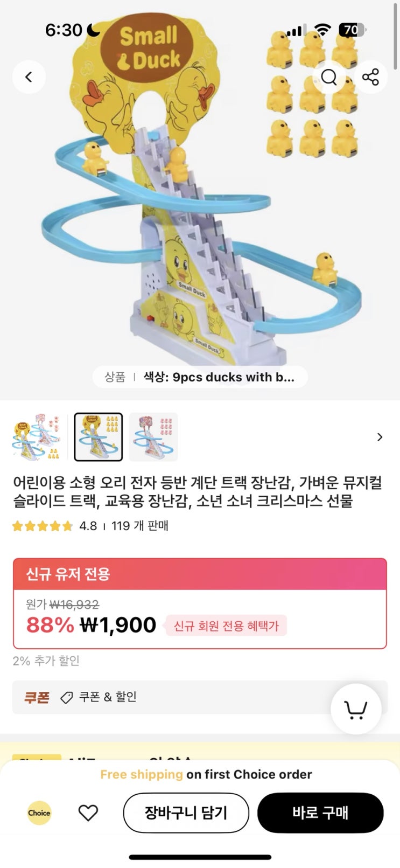Open the floating shopping cart
400x868 pixels.
355,709
